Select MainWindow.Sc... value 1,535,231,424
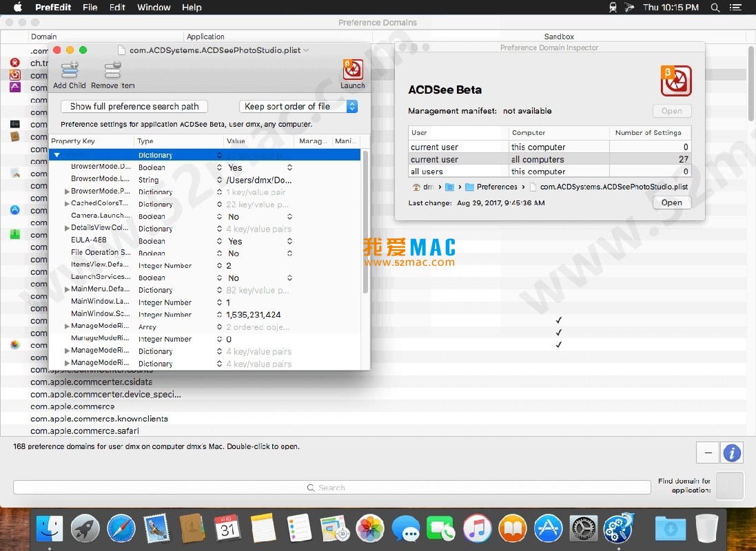Image resolution: width=756 pixels, height=551 pixels. [254, 315]
